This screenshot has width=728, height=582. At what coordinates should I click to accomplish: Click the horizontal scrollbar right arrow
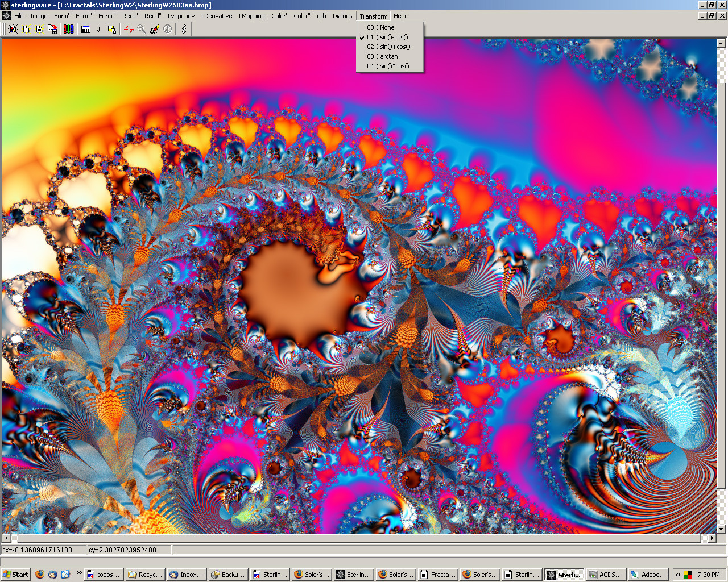click(712, 538)
